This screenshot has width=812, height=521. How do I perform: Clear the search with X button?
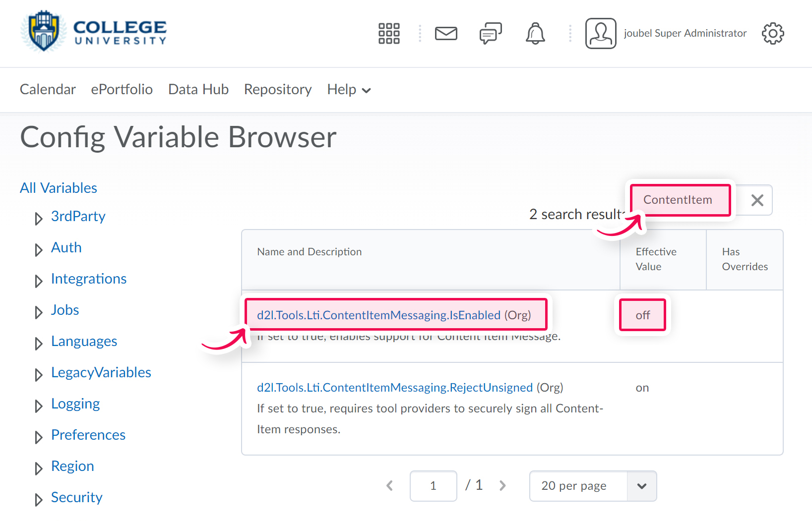point(757,200)
